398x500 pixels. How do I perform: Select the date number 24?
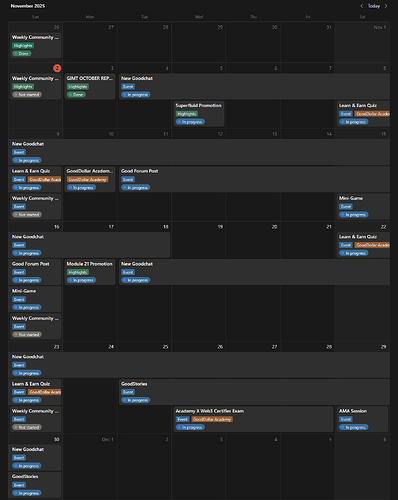(x=111, y=347)
